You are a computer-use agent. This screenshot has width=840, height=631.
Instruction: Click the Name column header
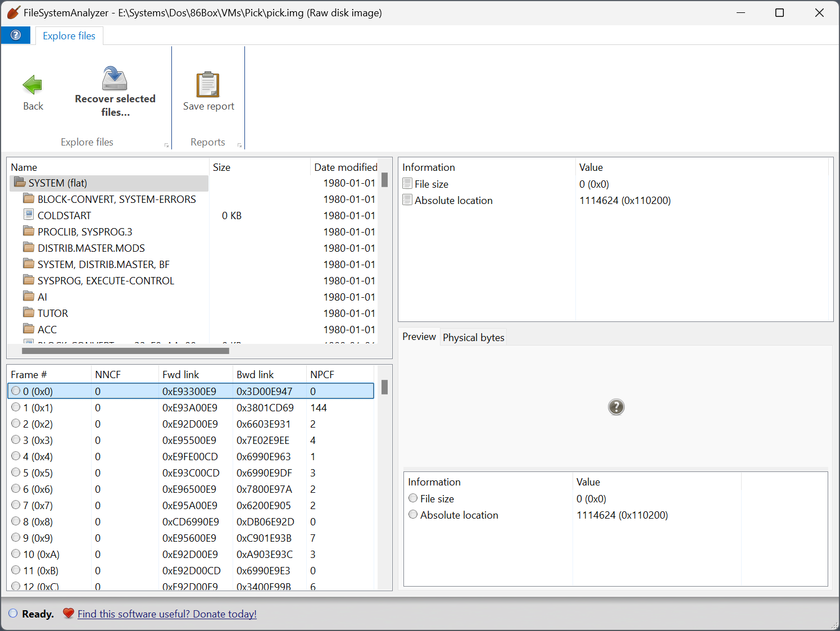(107, 167)
